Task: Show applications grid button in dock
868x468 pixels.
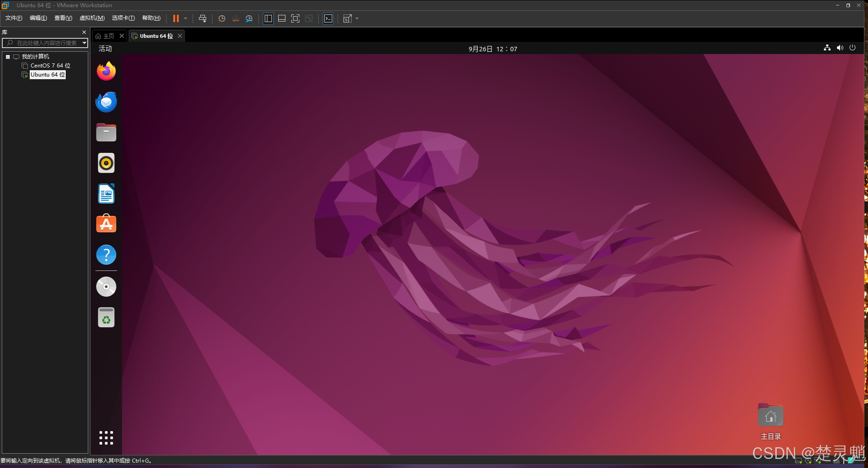Action: 106,438
